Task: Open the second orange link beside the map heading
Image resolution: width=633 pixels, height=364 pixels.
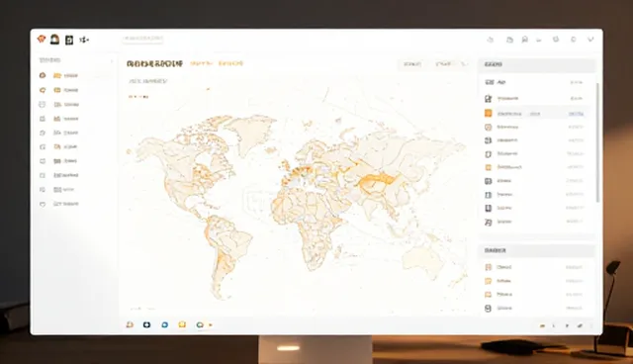Action: click(230, 63)
